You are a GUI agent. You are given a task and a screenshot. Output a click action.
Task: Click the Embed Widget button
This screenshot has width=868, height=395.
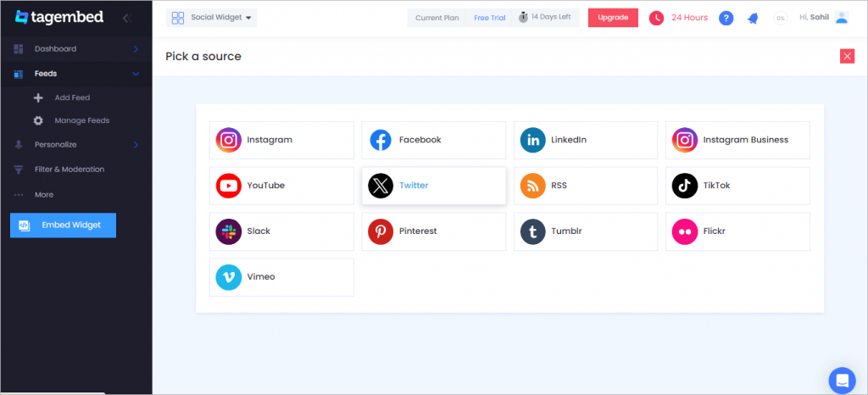pyautogui.click(x=63, y=225)
